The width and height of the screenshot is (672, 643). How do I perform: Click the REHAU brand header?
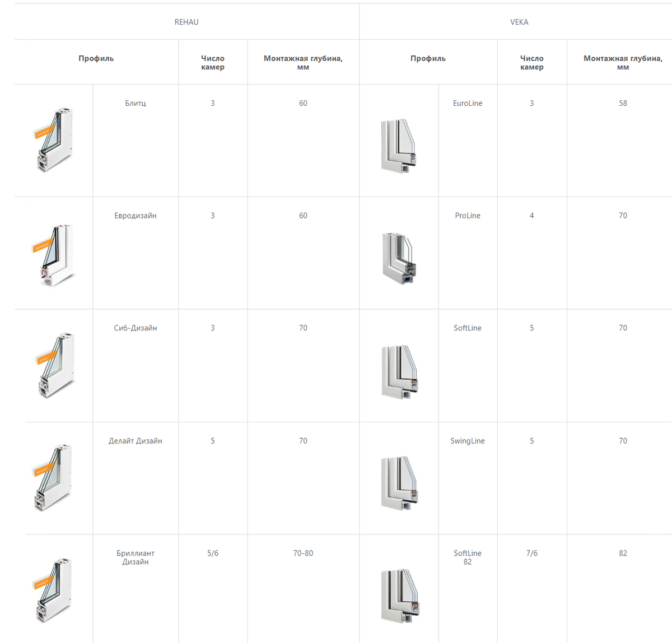click(x=186, y=22)
